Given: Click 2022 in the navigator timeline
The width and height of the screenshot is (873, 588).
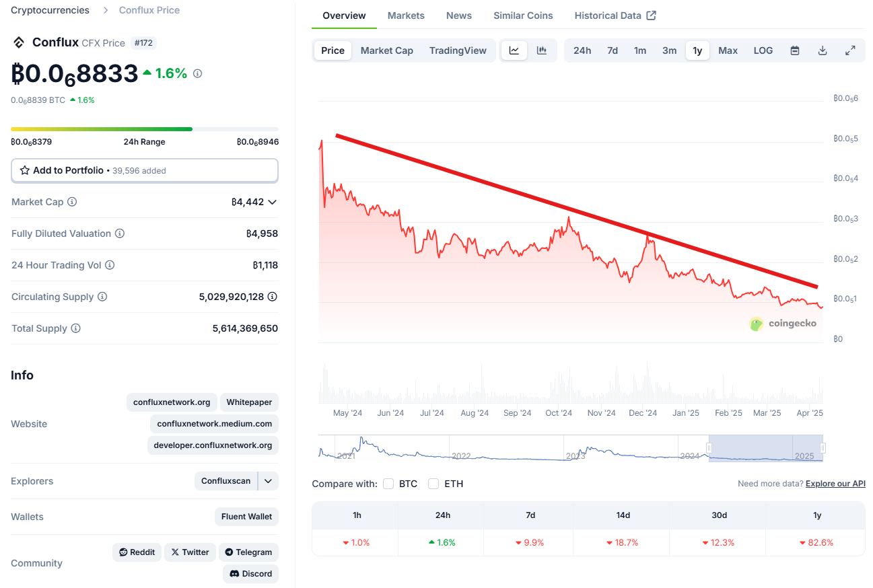Looking at the screenshot, I should coord(461,456).
